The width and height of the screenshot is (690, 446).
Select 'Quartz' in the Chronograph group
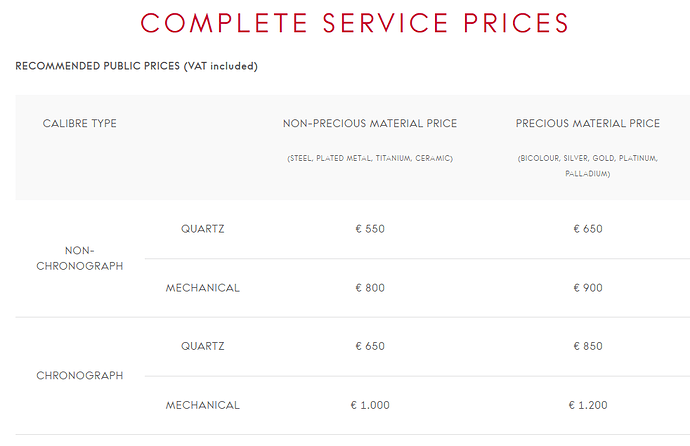tap(203, 347)
